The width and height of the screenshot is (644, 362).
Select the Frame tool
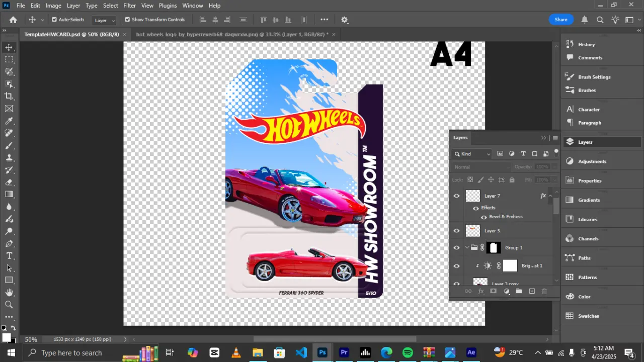click(x=9, y=109)
